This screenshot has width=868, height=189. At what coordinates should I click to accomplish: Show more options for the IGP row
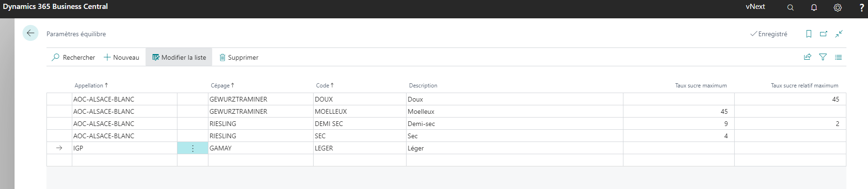tap(192, 148)
